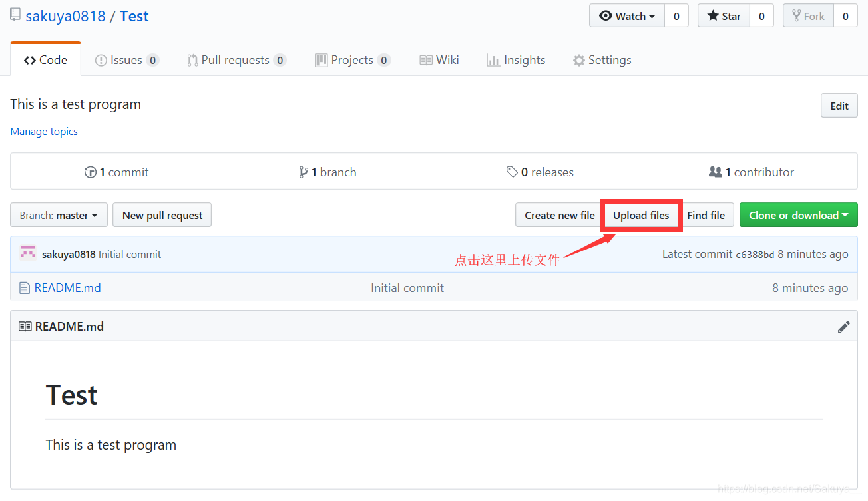
Task: Switch to the Code tab
Action: (45, 60)
